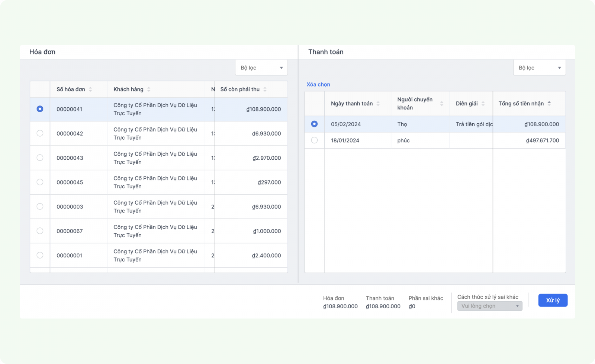Open Cách thức xử lý sai khác dropdown
The image size is (595, 364).
pyautogui.click(x=490, y=306)
